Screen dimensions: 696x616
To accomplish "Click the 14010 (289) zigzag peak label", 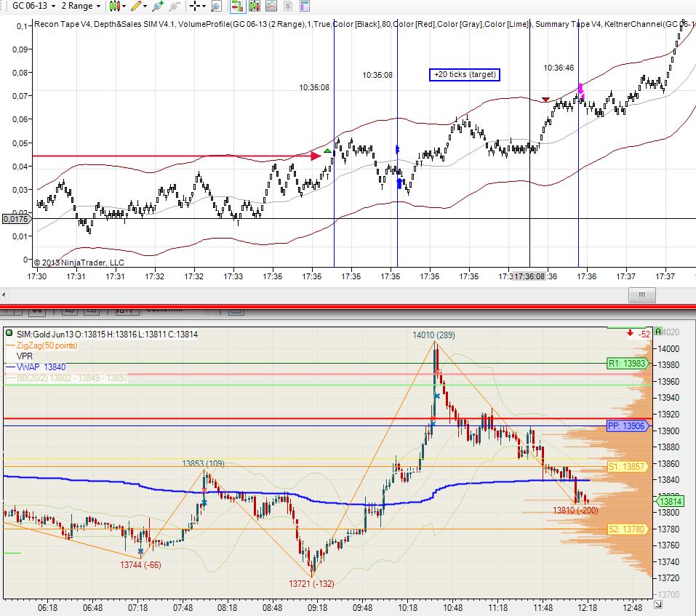I will (433, 335).
